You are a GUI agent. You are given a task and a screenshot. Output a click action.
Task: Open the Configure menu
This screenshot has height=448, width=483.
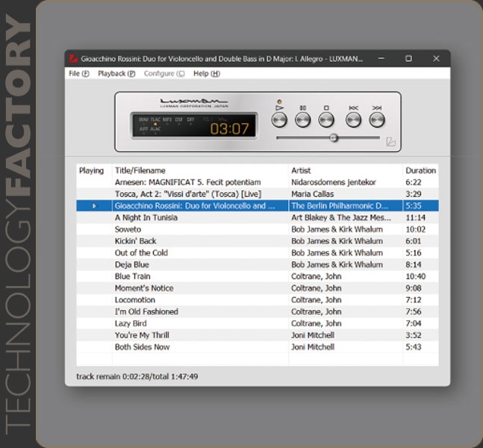[x=164, y=74]
